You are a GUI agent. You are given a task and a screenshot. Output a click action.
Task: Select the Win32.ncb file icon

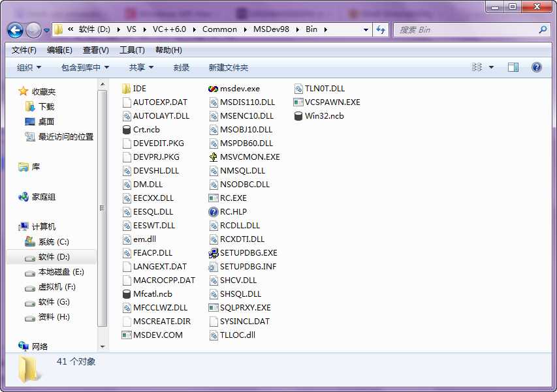coord(298,116)
